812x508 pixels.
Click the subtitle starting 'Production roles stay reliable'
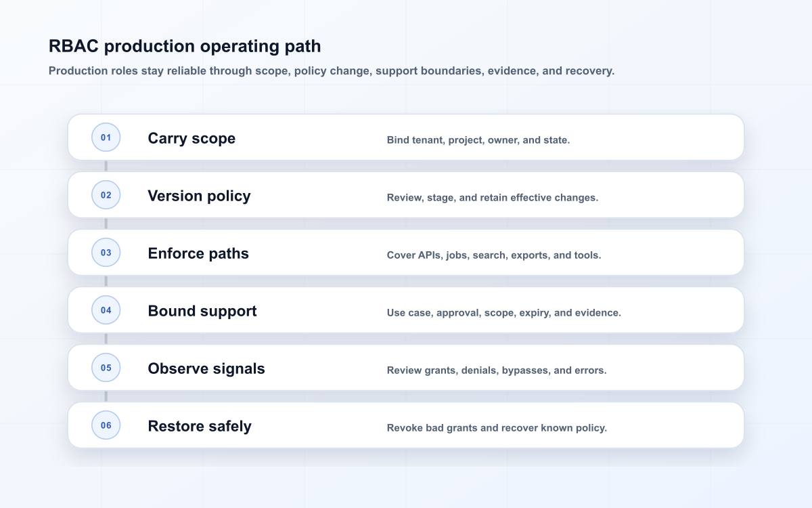(x=332, y=70)
